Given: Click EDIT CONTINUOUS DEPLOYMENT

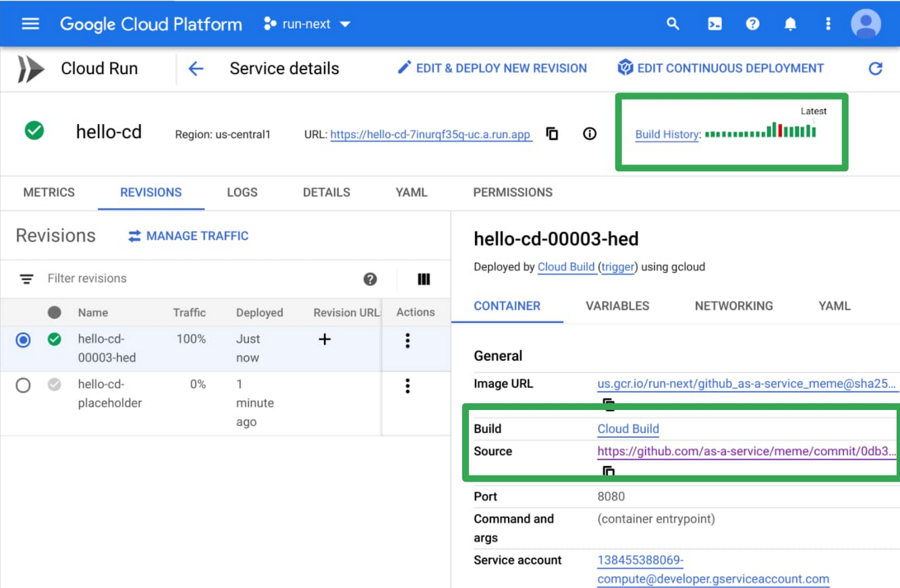Looking at the screenshot, I should click(721, 68).
